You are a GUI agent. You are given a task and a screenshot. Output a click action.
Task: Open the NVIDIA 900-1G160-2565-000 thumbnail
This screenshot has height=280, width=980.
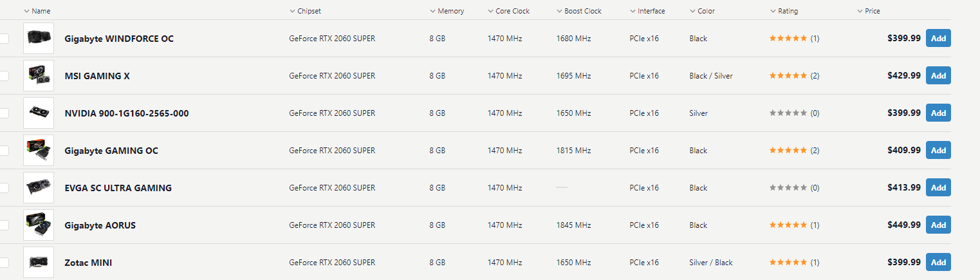tap(39, 113)
